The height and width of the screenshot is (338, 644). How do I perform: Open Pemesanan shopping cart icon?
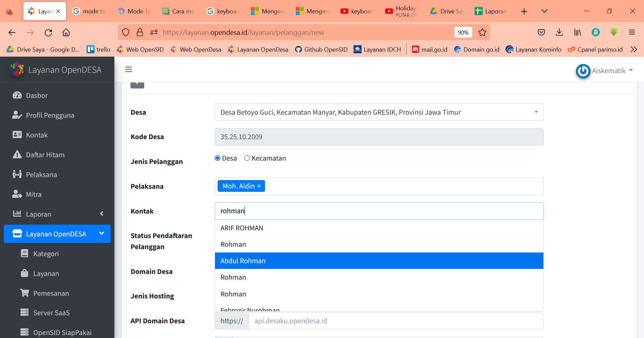coord(24,293)
